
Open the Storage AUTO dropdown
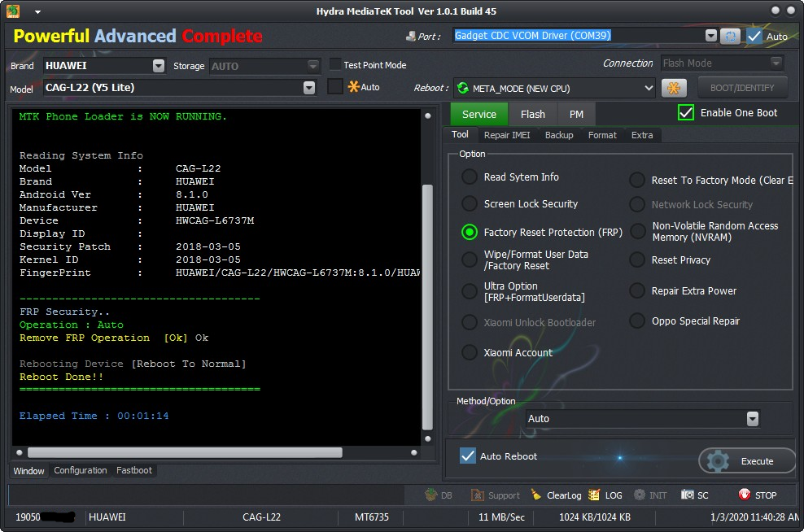tap(312, 66)
